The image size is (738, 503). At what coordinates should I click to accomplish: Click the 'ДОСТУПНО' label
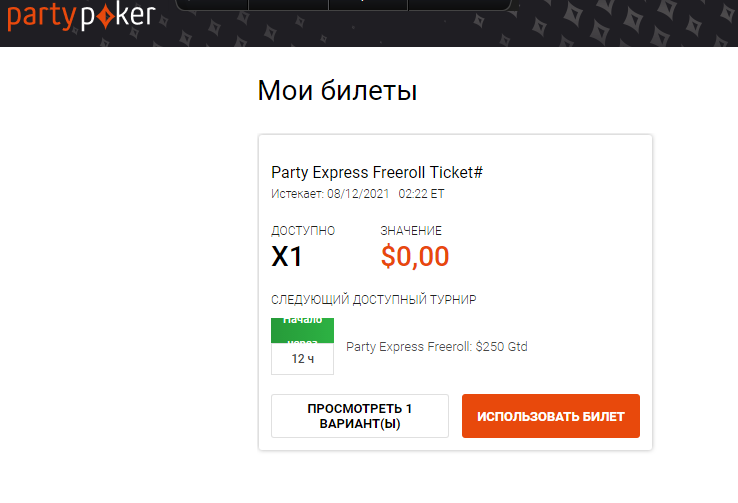pyautogui.click(x=303, y=231)
